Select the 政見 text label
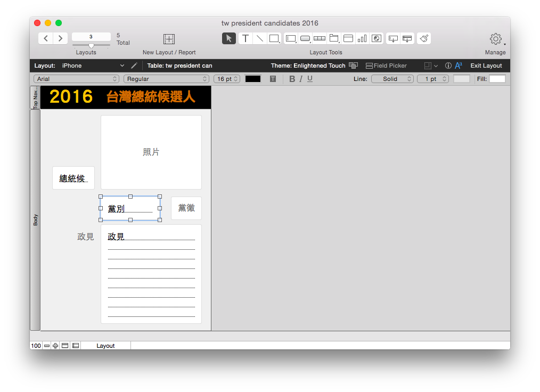The image size is (540, 392). tap(85, 236)
